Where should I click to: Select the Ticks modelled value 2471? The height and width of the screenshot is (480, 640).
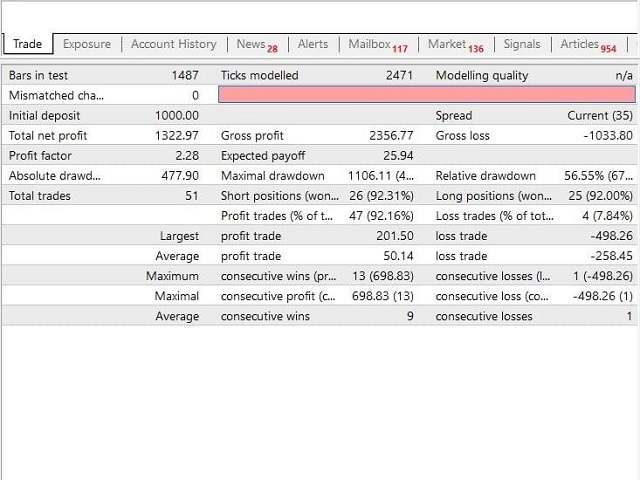tap(400, 76)
